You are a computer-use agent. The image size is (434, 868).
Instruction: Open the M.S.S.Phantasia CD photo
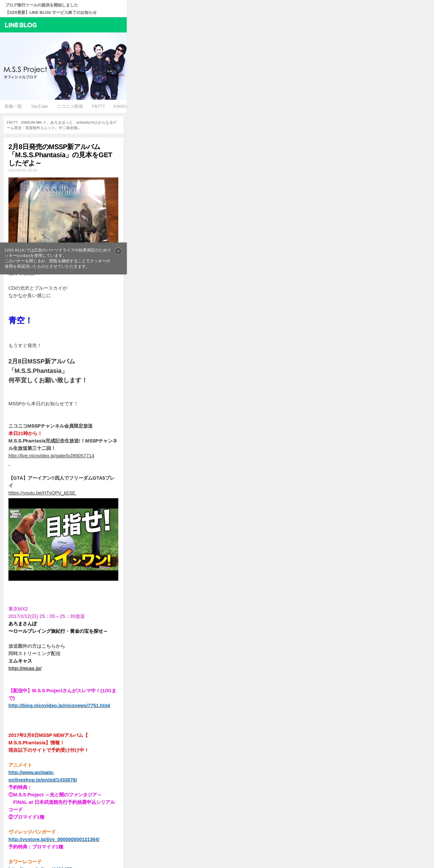tap(63, 210)
